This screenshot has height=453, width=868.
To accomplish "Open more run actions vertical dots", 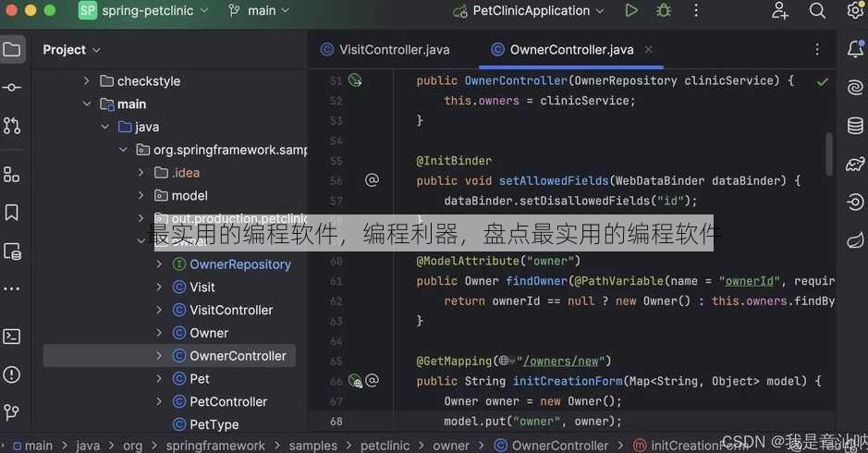I will [696, 10].
